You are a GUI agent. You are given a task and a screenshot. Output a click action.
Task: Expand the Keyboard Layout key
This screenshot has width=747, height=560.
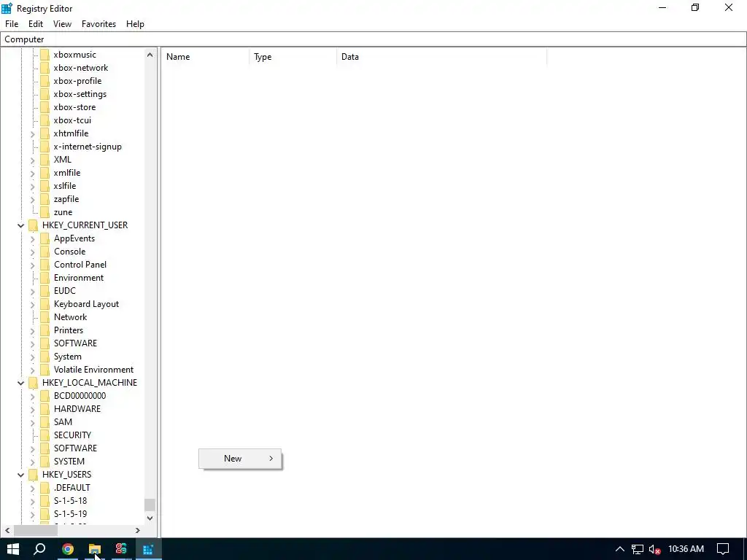coord(32,304)
